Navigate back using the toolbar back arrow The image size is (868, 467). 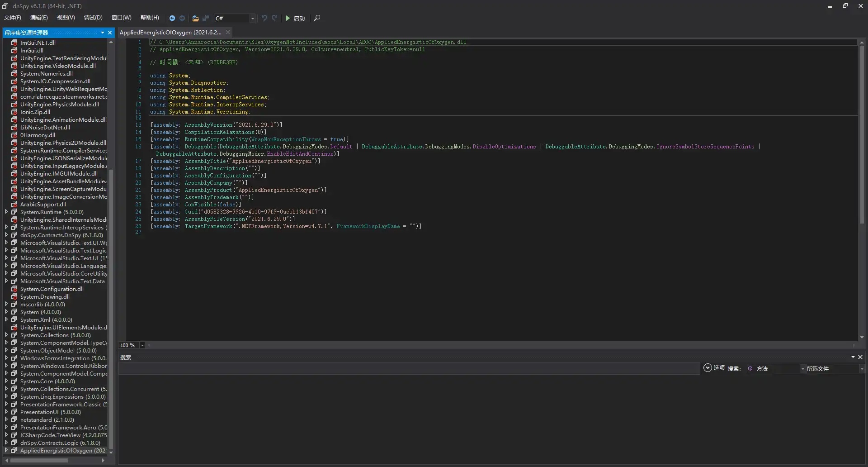(x=172, y=18)
